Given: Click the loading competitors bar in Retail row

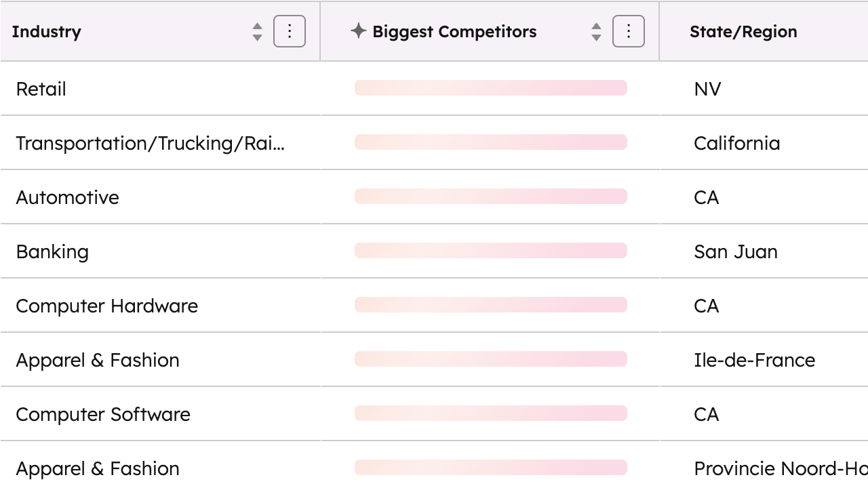Looking at the screenshot, I should [x=490, y=88].
